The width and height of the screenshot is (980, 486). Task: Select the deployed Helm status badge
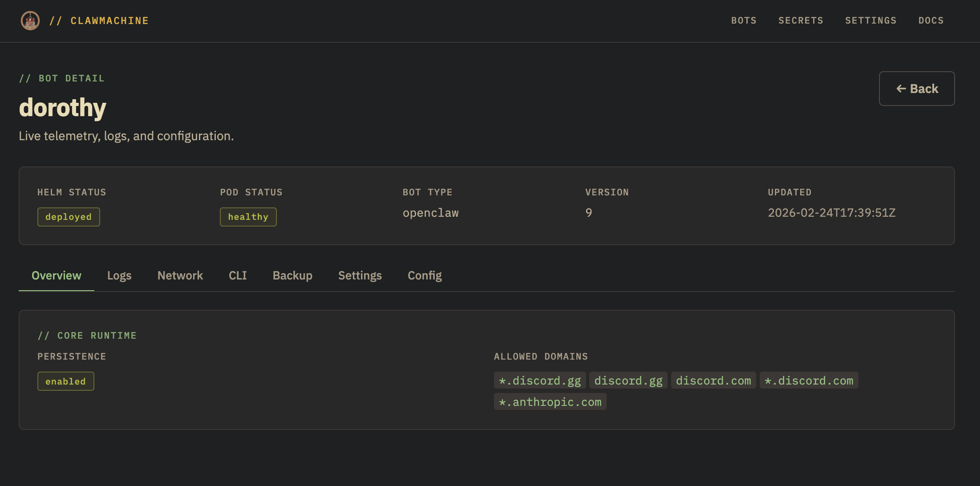click(69, 217)
